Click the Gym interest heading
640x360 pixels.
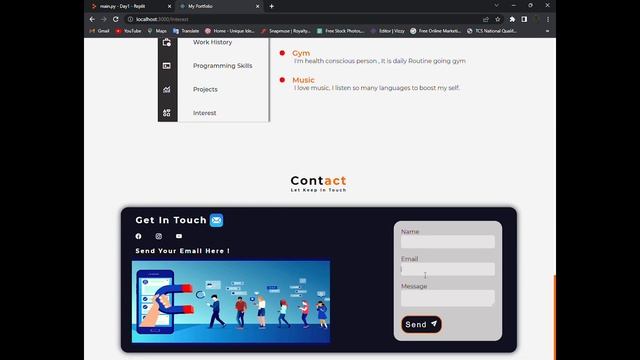point(301,53)
